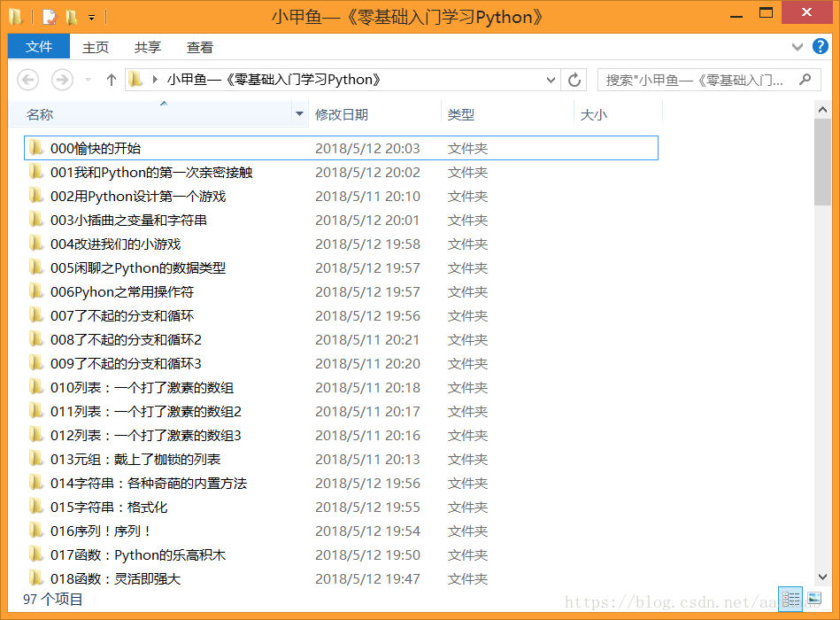Click folder icon of 011列表 row

point(36,410)
